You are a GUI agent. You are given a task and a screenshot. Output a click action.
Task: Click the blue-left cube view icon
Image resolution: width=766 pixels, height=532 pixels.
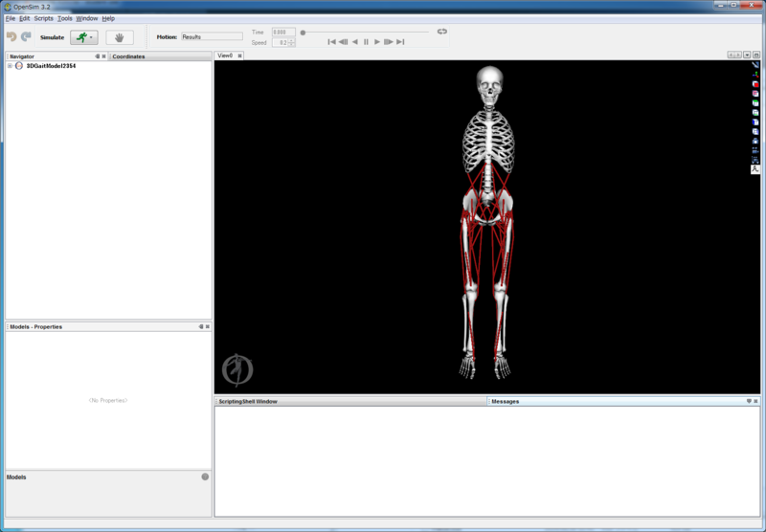[x=755, y=122]
